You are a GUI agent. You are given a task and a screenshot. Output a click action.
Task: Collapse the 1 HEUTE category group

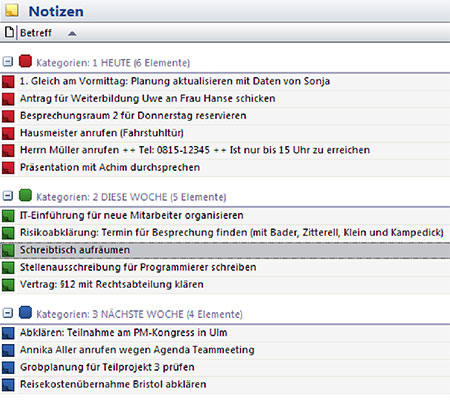point(8,61)
